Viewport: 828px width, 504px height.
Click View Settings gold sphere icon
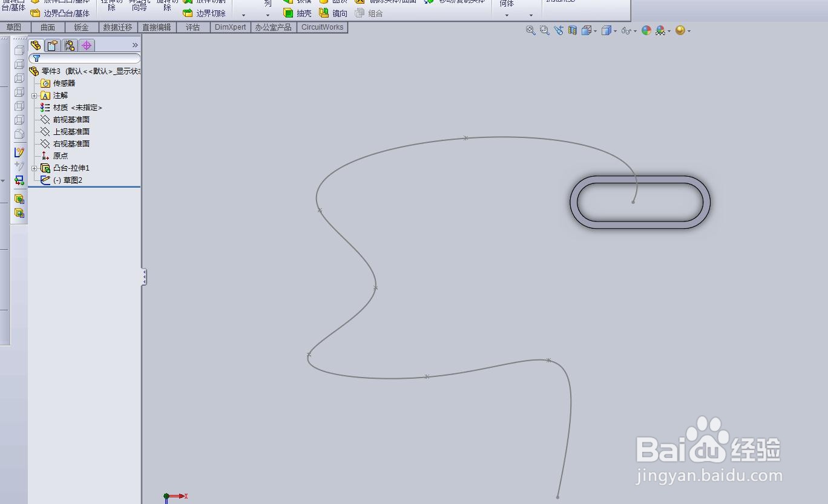click(x=680, y=30)
